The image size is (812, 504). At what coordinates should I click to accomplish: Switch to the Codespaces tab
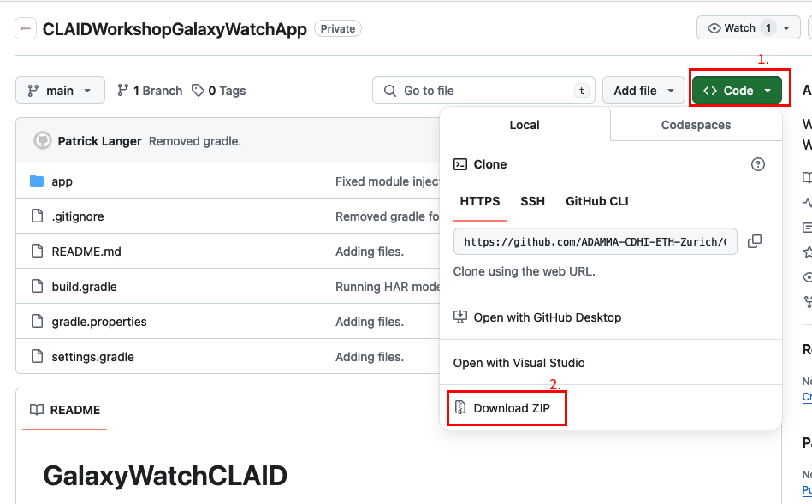[696, 125]
